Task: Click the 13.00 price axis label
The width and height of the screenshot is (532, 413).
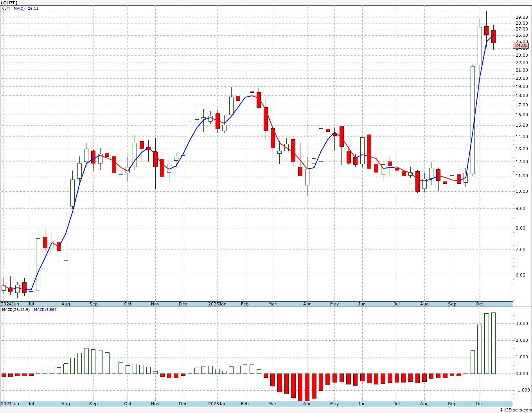Action: tap(521, 149)
